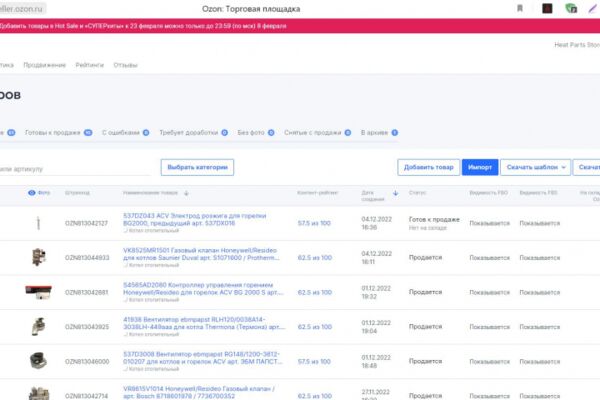Open product VK8525MR1501 Газовый клапан link
Viewport: 600px width, 400px height.
(x=201, y=254)
